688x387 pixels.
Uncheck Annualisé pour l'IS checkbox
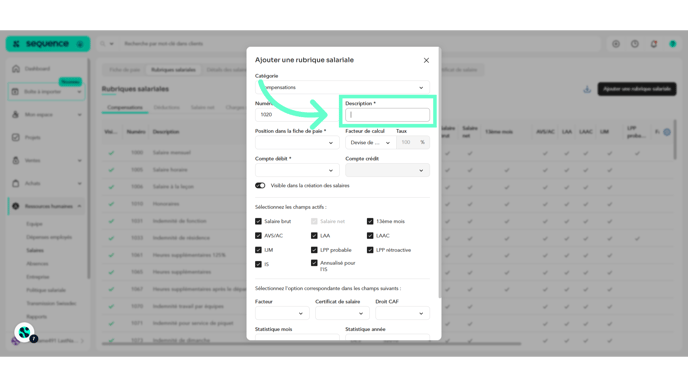(314, 263)
